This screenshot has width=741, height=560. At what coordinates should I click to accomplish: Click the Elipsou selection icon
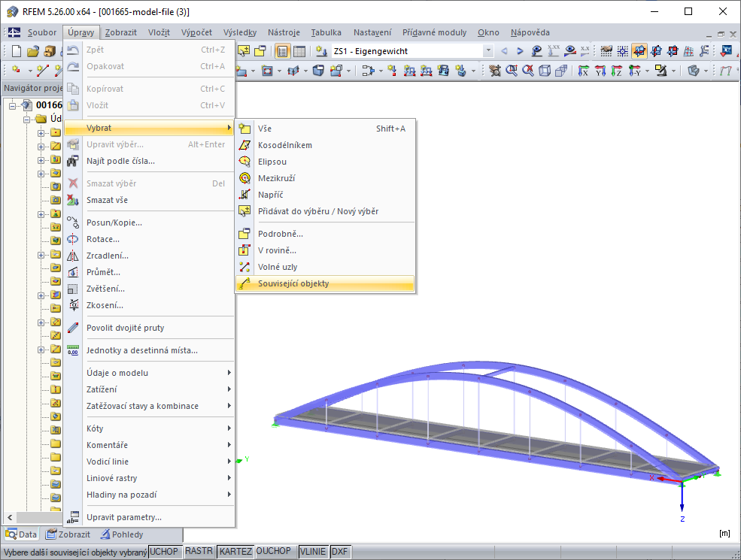[x=244, y=162]
